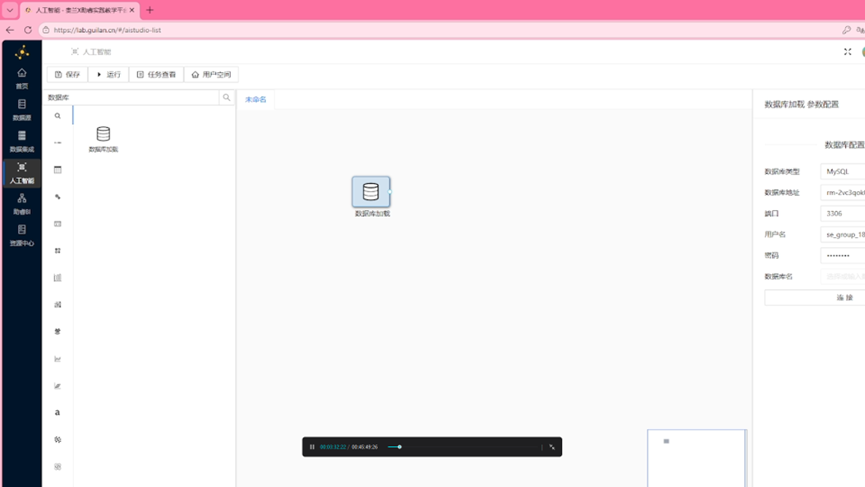The height and width of the screenshot is (487, 865).
Task: Click the site info lock icon before URL
Action: coord(46,30)
